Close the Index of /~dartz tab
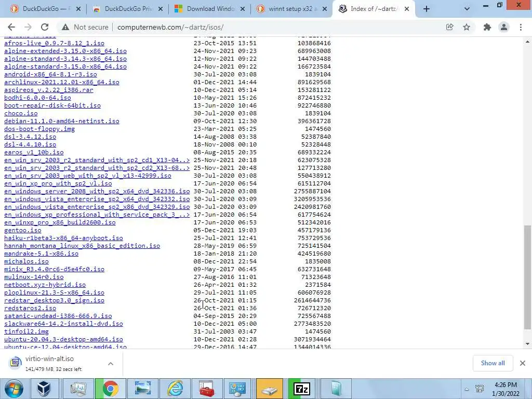 click(x=407, y=9)
